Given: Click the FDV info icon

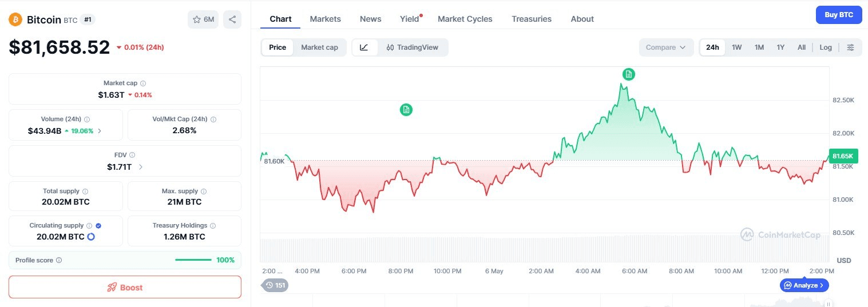Looking at the screenshot, I should (x=132, y=155).
